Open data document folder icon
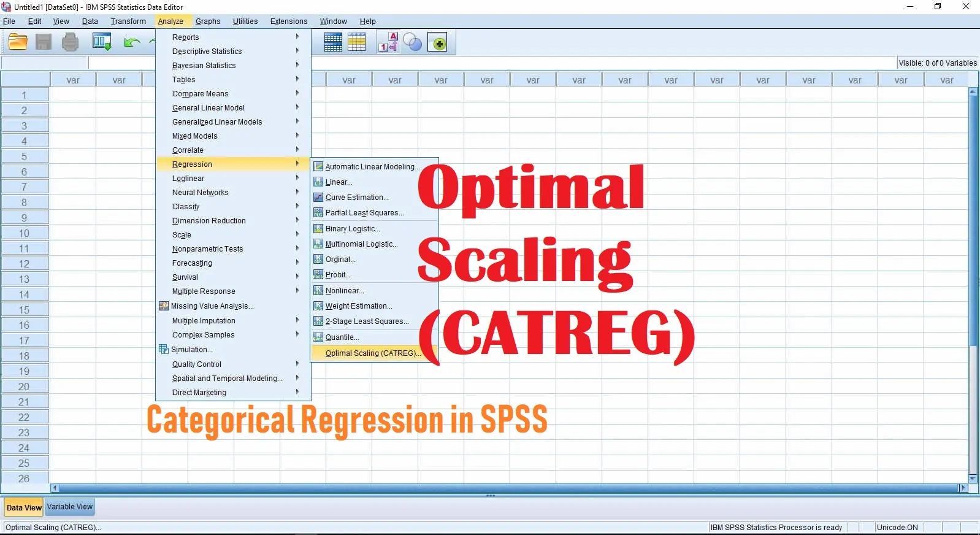Screen dimensions: 980x535 (x=18, y=42)
